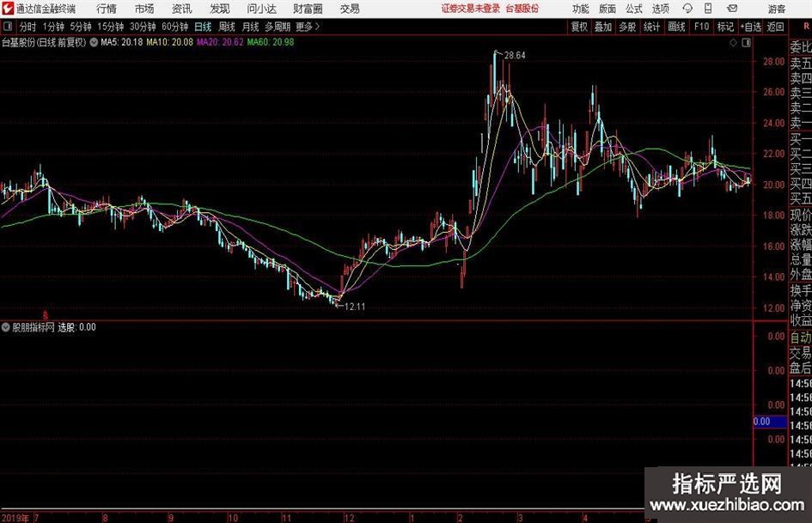Image resolution: width=812 pixels, height=523 pixels.
Task: Toggle the side panel icon above the chart
Action: pos(746,43)
